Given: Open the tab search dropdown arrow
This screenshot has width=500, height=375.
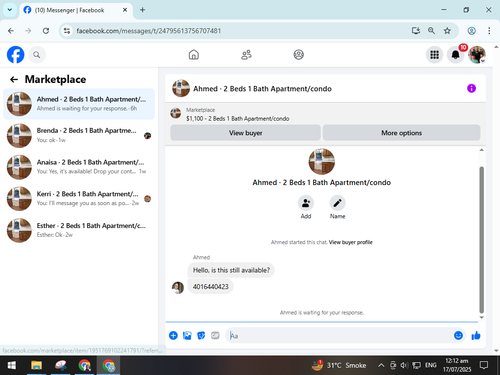Looking at the screenshot, I should click(10, 10).
